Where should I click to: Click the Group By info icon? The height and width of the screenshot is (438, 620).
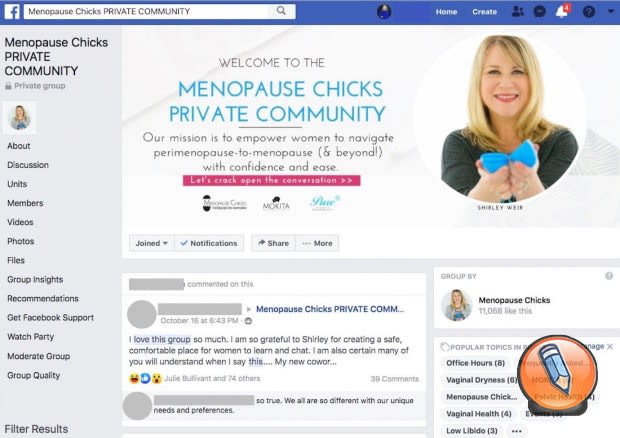tap(609, 276)
